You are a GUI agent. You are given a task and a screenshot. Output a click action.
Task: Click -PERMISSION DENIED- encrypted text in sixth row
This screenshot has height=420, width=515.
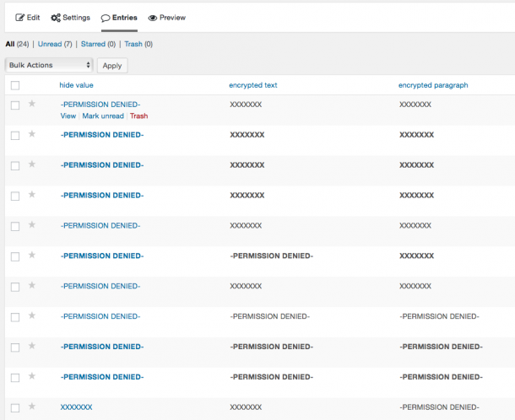click(272, 256)
